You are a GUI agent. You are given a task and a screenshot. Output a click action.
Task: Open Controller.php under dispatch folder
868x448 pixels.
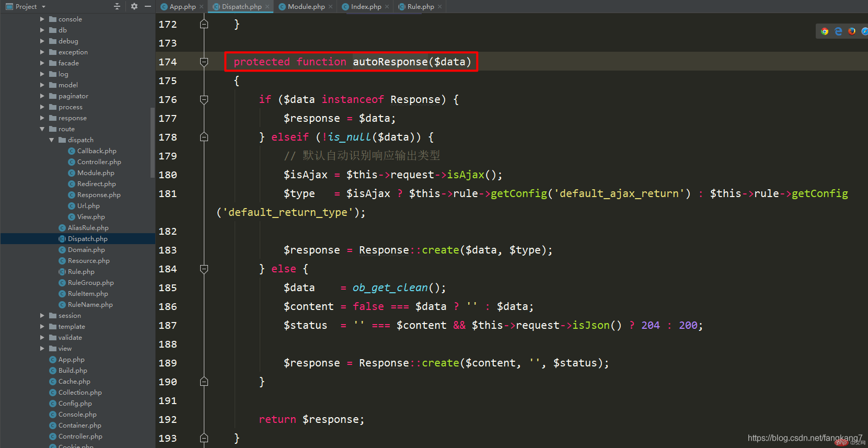99,162
